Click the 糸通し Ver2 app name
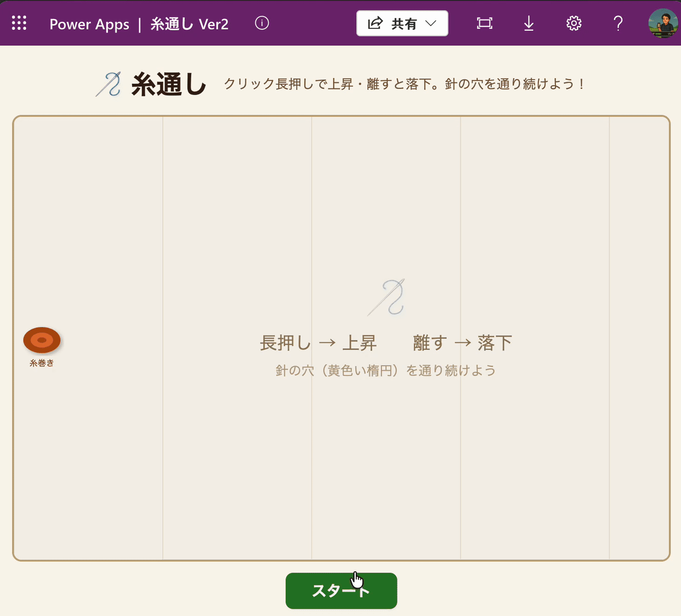The height and width of the screenshot is (616, 681). 189,24
